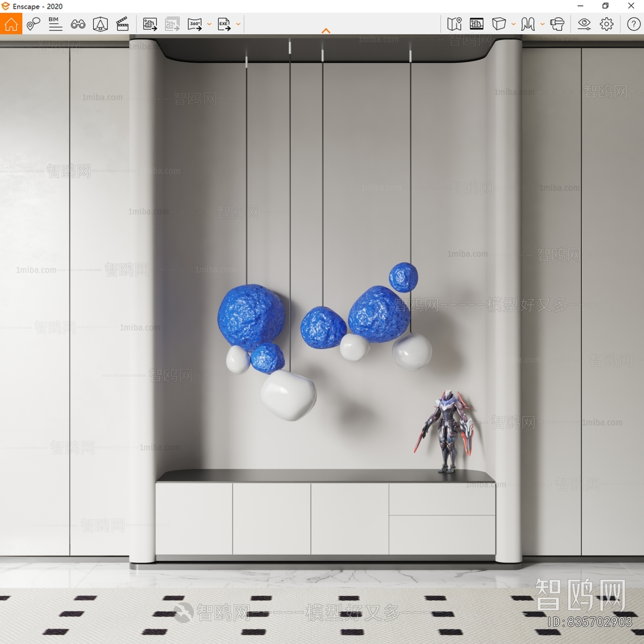Close the Enscape window
The image size is (644, 644).
click(631, 6)
